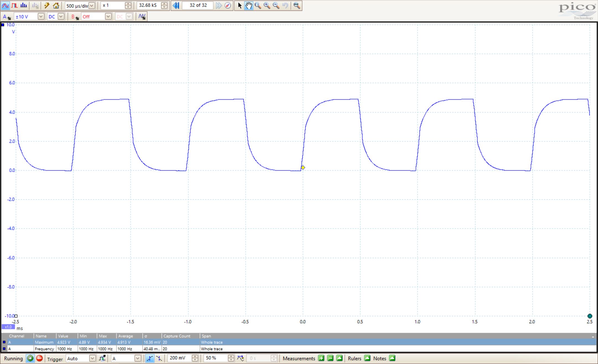Open the 500 µs/div timebase dropdown
Viewport: 598px width, 364px height.
92,6
